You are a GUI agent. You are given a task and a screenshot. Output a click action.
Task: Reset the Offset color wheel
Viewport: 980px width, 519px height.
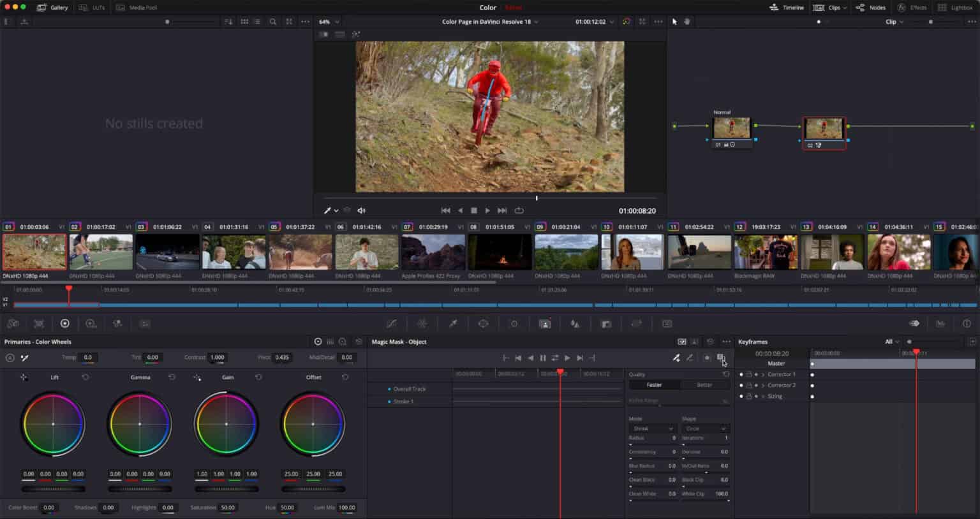345,377
